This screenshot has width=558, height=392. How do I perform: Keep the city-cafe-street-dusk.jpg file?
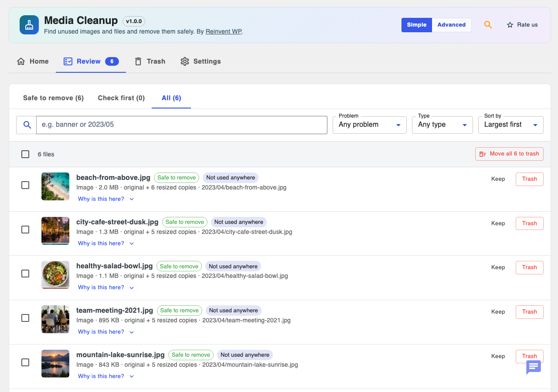(498, 223)
